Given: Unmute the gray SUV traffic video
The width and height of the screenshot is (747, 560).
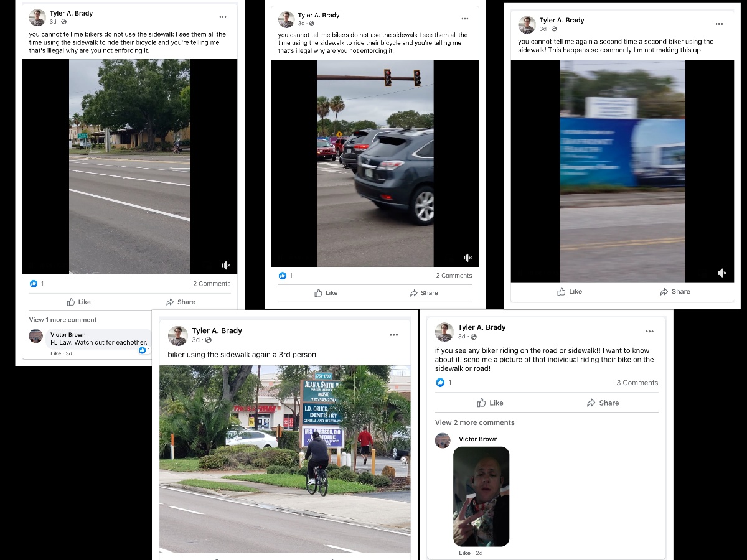Looking at the screenshot, I should tap(467, 258).
